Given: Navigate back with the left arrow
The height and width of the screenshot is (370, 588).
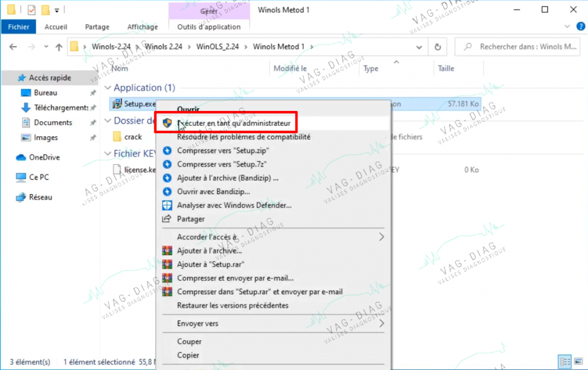Looking at the screenshot, I should [x=13, y=47].
